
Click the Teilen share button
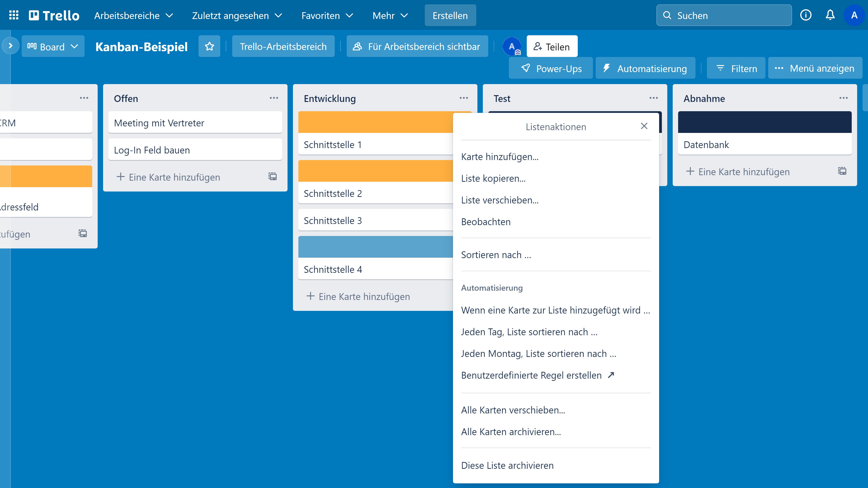pos(552,47)
